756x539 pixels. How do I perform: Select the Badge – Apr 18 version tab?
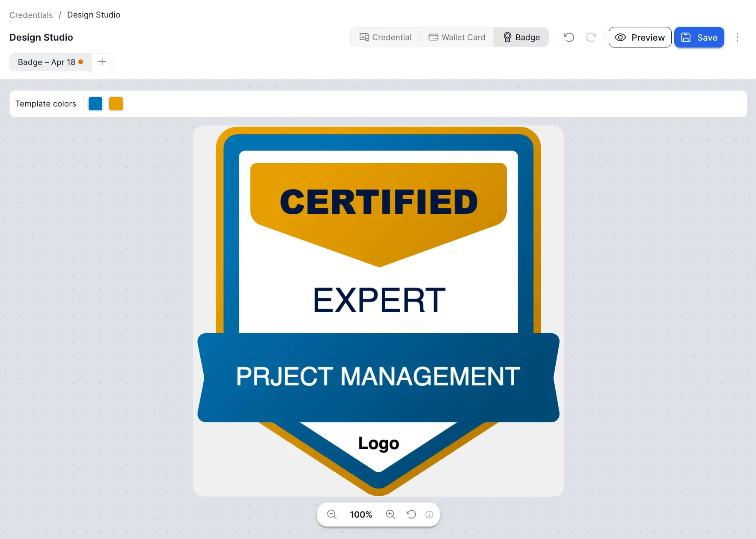pyautogui.click(x=50, y=62)
